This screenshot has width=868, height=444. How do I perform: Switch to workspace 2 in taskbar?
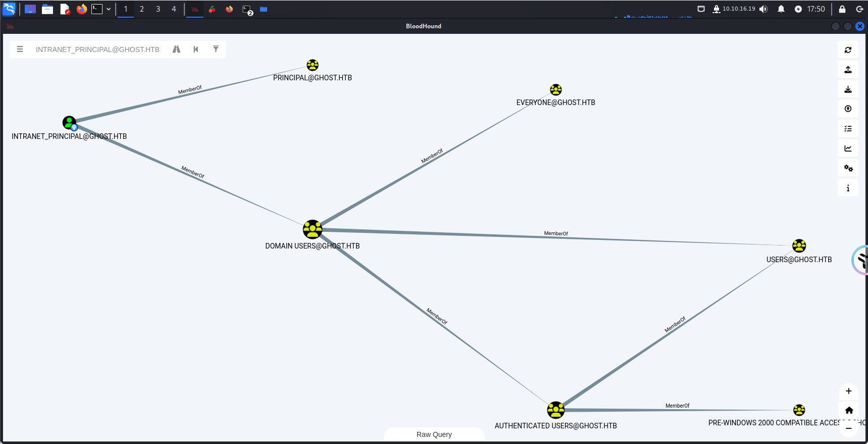coord(142,9)
